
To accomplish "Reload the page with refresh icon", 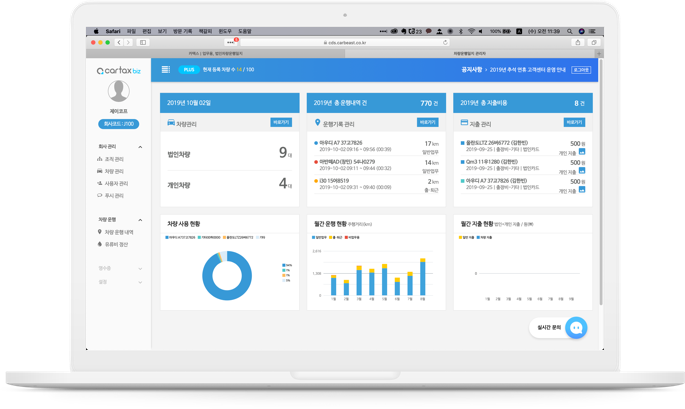I will [x=445, y=42].
